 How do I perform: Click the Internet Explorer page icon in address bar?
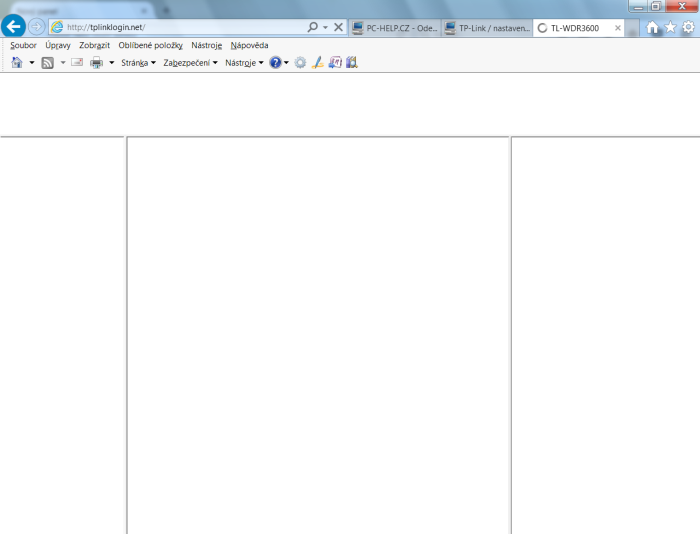pyautogui.click(x=57, y=27)
